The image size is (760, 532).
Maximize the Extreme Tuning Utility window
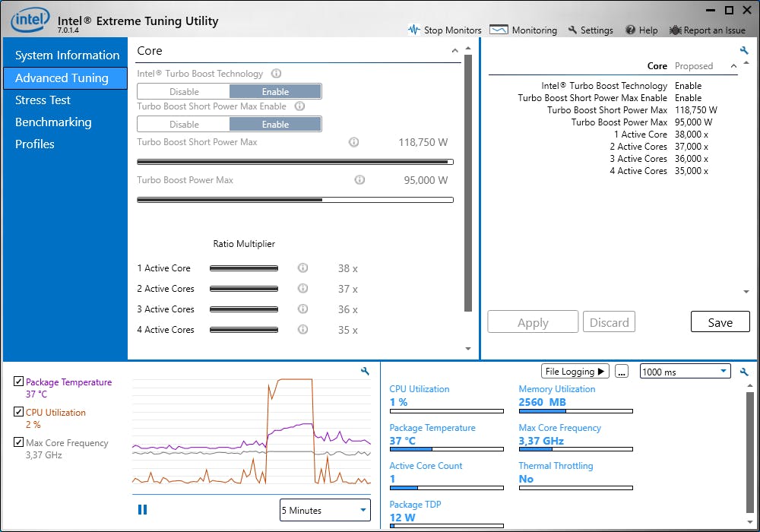point(729,10)
